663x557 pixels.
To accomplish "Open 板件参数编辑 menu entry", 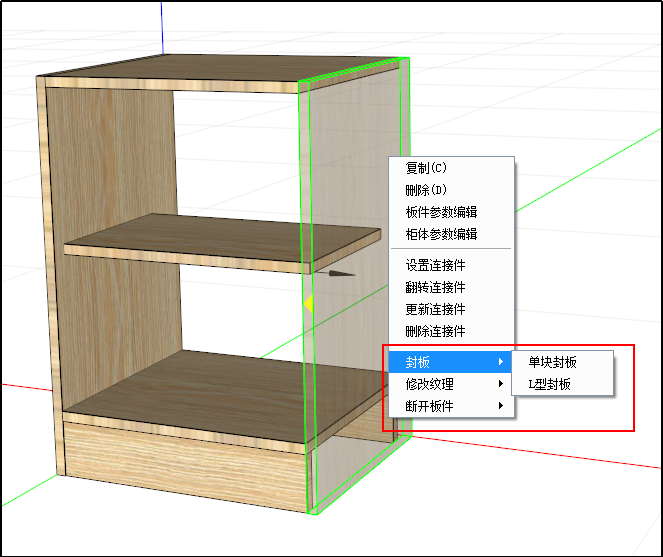I will (x=451, y=212).
